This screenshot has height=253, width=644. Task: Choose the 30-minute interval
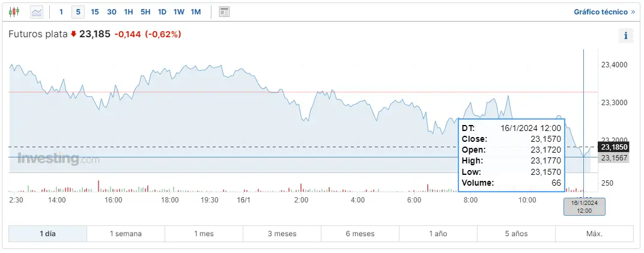pos(112,12)
